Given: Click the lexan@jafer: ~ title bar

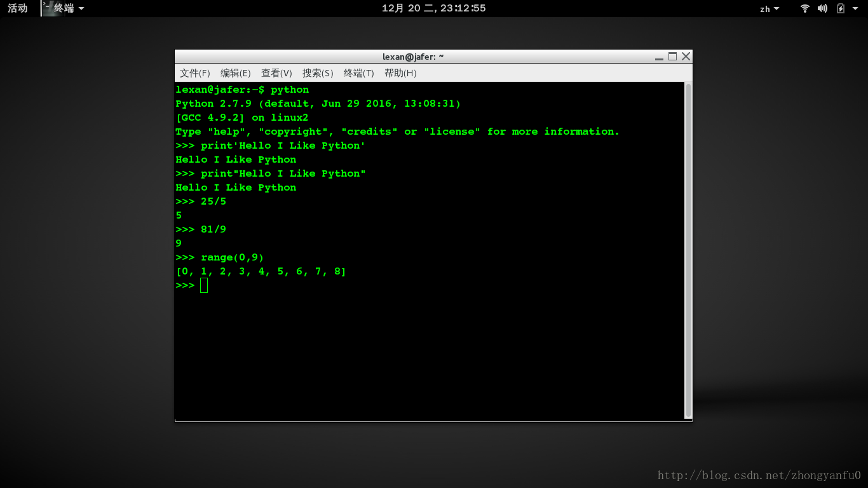Looking at the screenshot, I should [413, 57].
